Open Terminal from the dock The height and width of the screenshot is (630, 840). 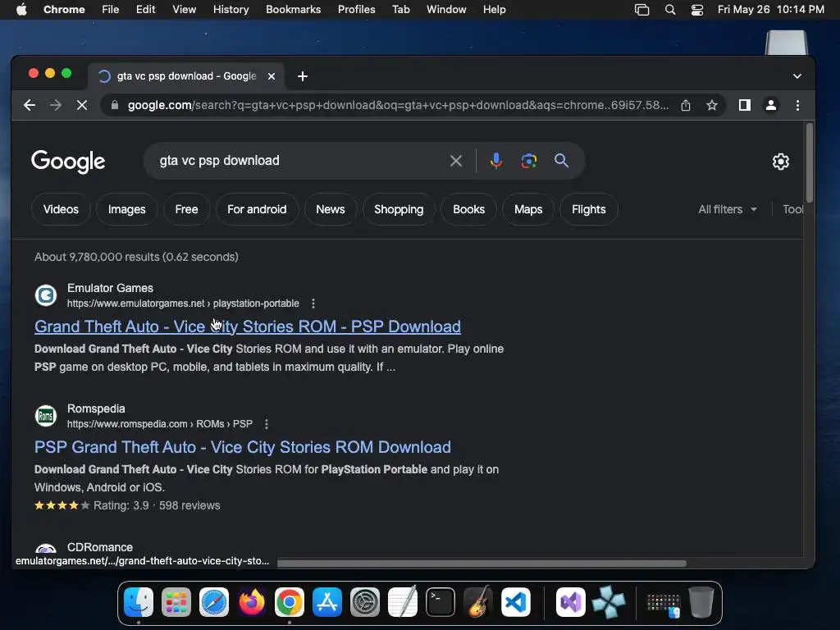pyautogui.click(x=441, y=602)
